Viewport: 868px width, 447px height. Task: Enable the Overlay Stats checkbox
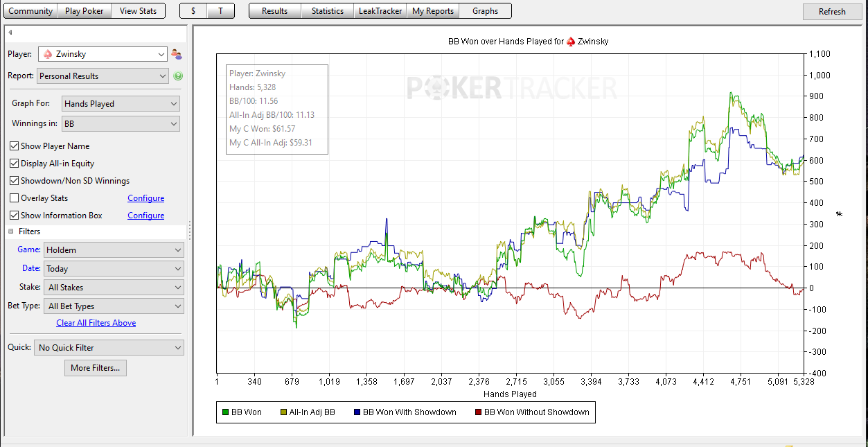pos(15,198)
